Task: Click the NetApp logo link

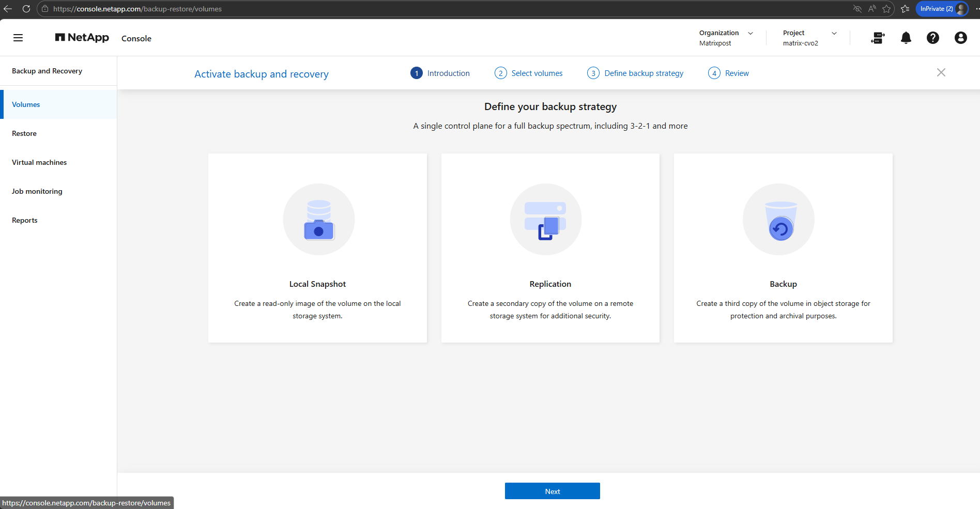Action: coord(82,38)
